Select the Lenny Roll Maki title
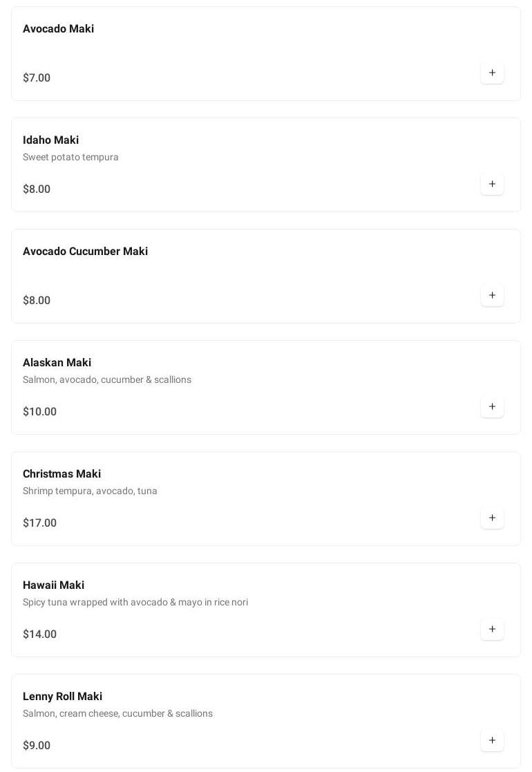 [x=62, y=696]
